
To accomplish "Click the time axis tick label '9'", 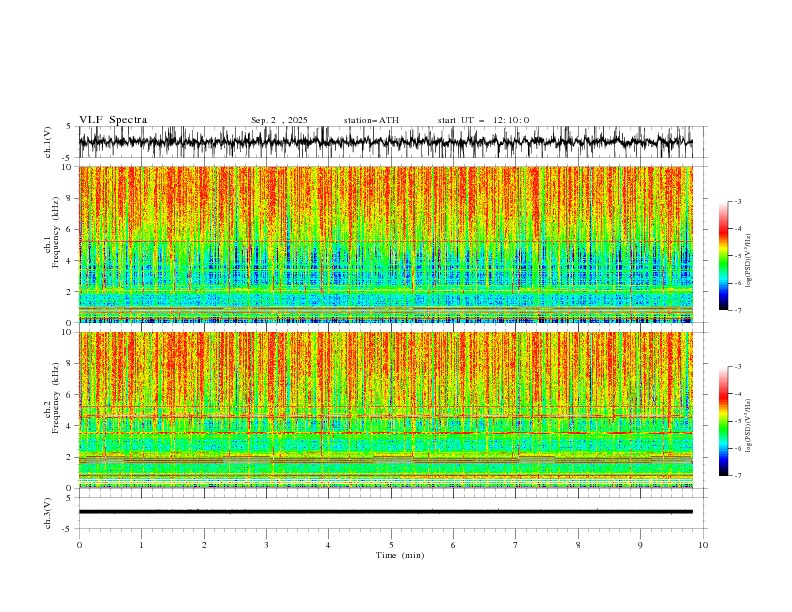I will click(x=640, y=545).
